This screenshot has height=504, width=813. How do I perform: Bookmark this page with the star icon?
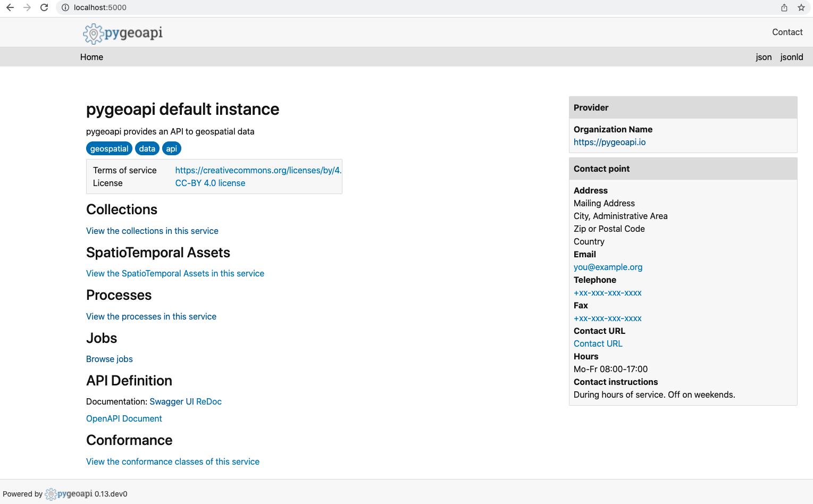coord(801,7)
